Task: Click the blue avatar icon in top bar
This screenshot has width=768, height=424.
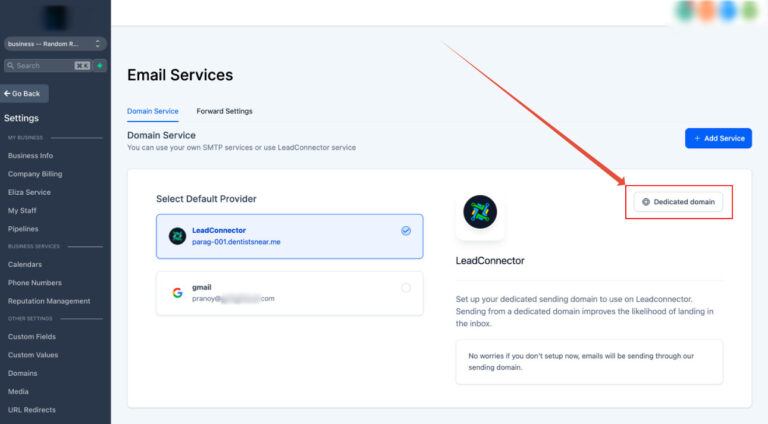Action: coord(728,11)
